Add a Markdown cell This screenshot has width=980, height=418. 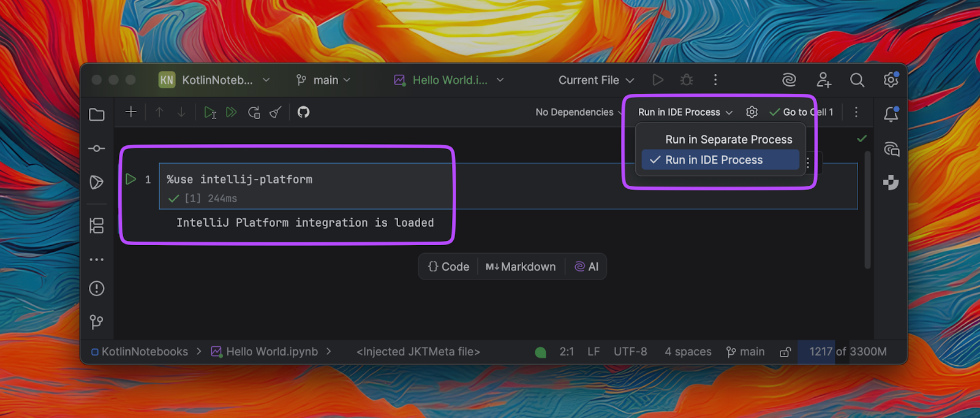tap(521, 267)
